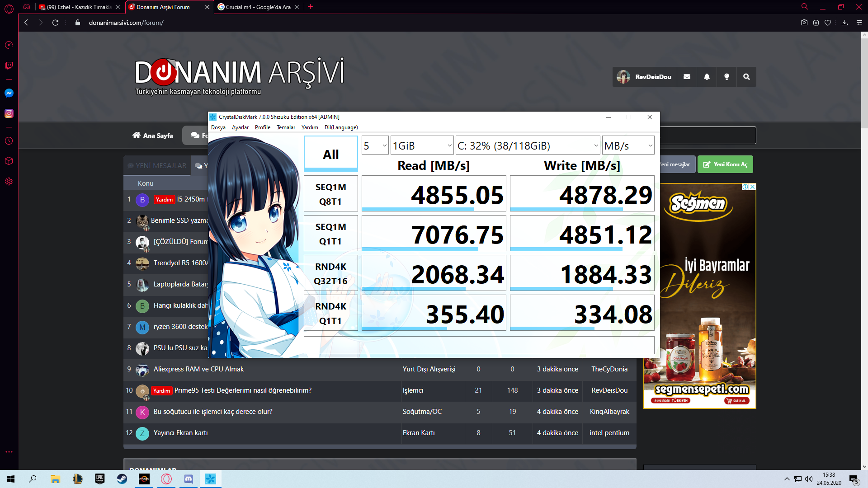
Task: Click Donanım Arşivi site logo
Action: coord(239,76)
